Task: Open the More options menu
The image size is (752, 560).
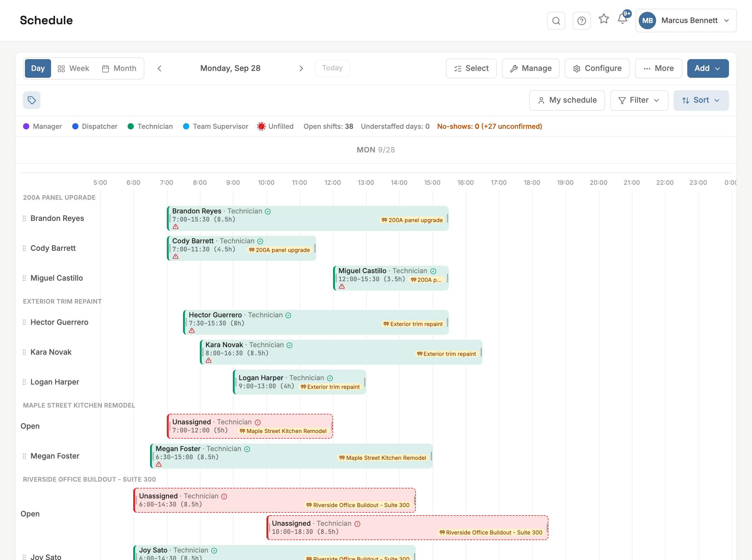Action: click(658, 68)
